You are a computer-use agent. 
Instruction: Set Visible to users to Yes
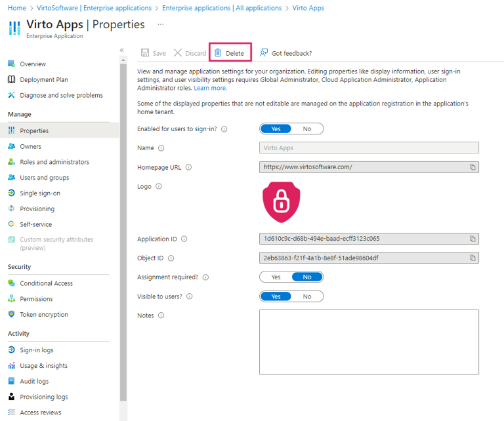coord(276,296)
